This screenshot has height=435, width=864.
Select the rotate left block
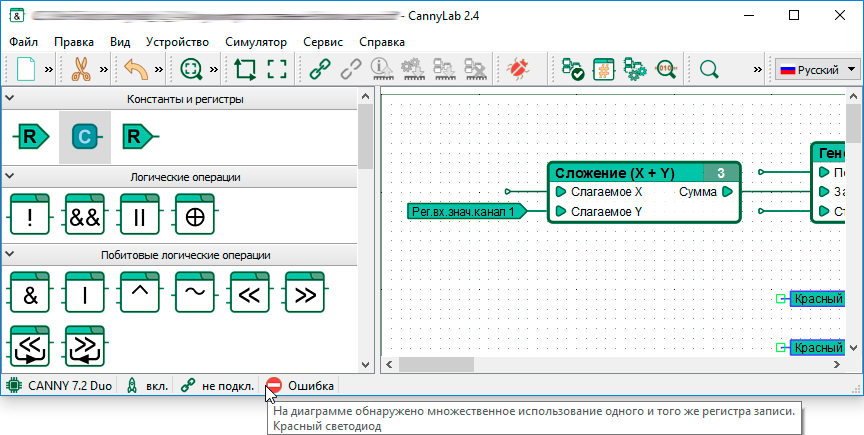point(29,346)
